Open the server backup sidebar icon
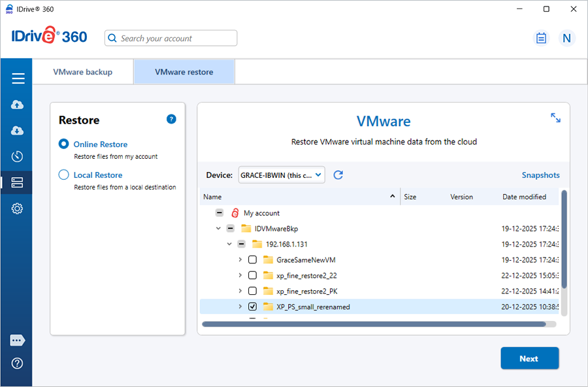Image resolution: width=588 pixels, height=387 pixels. pyautogui.click(x=17, y=182)
